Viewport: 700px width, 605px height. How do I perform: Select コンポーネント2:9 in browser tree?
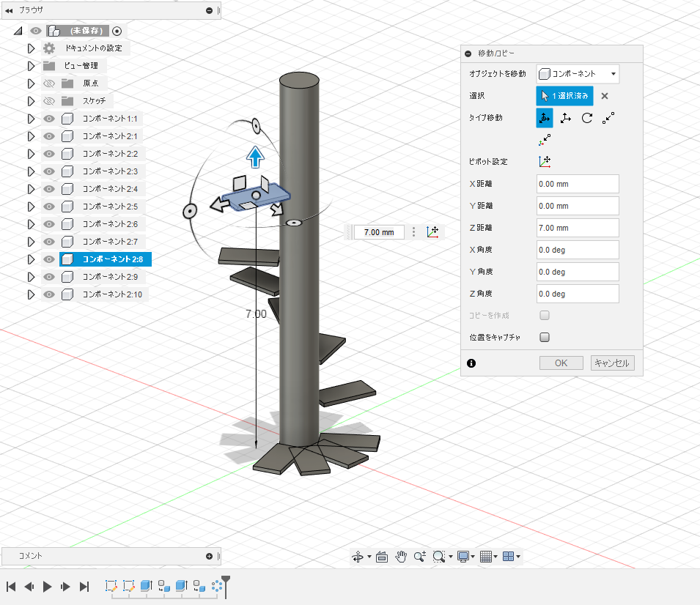110,277
